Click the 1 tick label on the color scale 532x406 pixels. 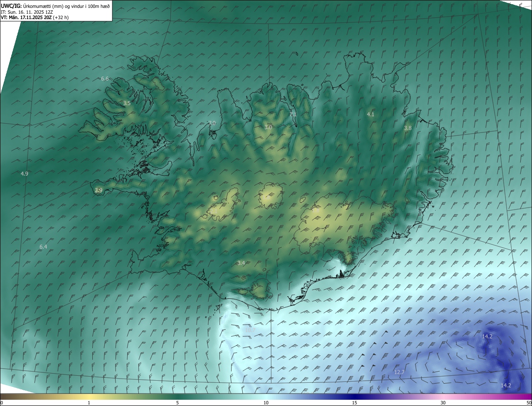(89, 403)
